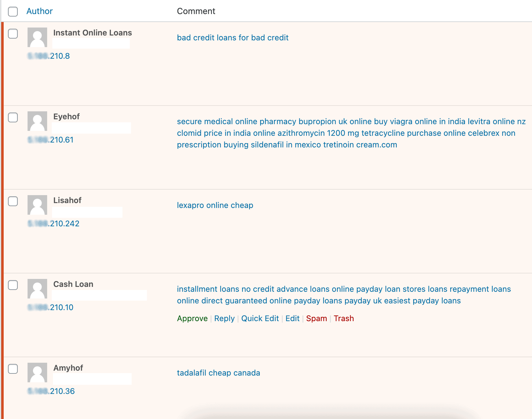The height and width of the screenshot is (419, 532).
Task: Check the Instant Online Loans comment checkbox
Action: coord(13,34)
